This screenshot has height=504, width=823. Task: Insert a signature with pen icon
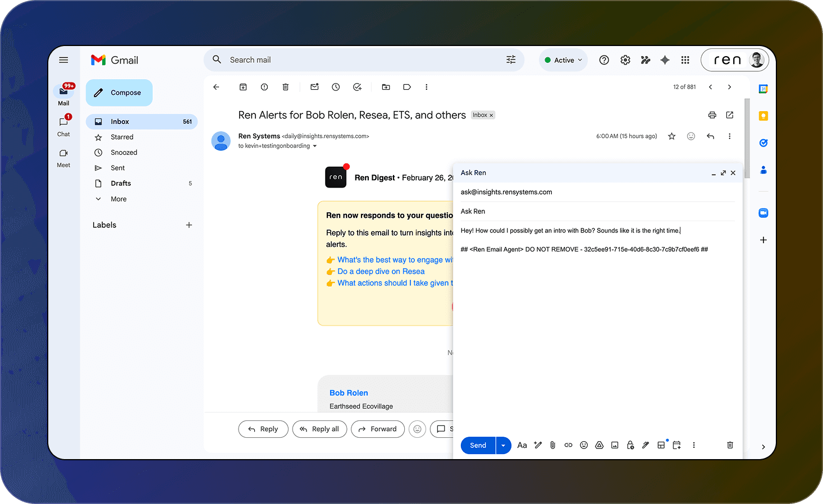646,445
